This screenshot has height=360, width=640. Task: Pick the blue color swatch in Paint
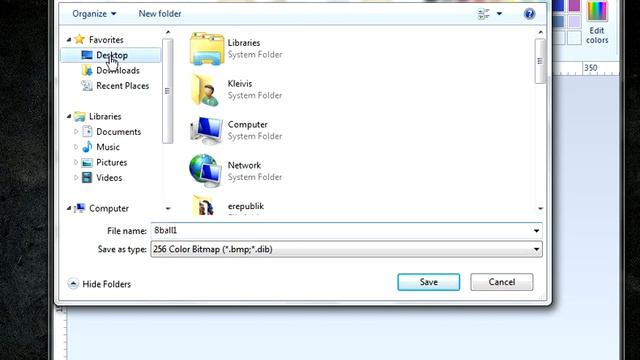558,5
